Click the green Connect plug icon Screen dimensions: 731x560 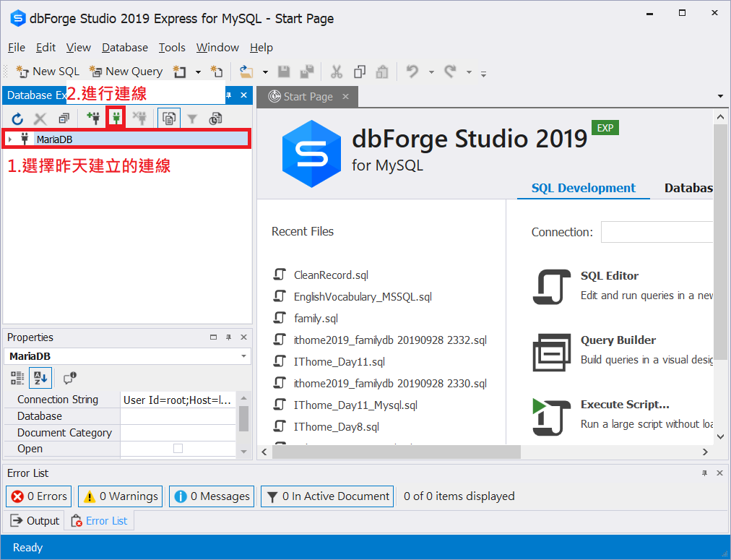coord(116,118)
